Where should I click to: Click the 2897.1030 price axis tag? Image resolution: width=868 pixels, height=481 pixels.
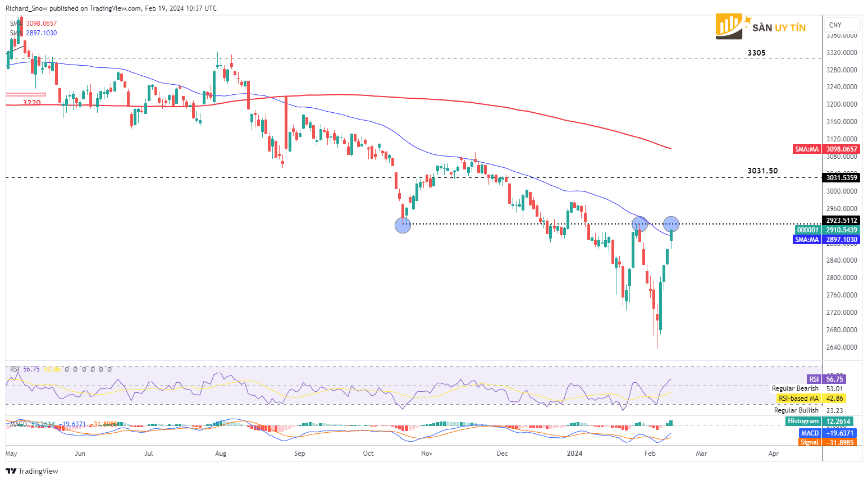(842, 240)
